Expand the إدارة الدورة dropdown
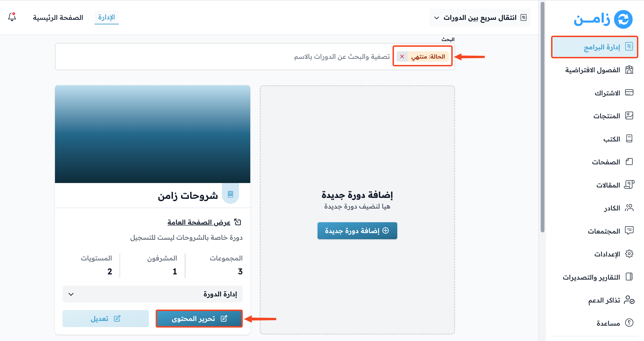The image size is (644, 341). (152, 294)
